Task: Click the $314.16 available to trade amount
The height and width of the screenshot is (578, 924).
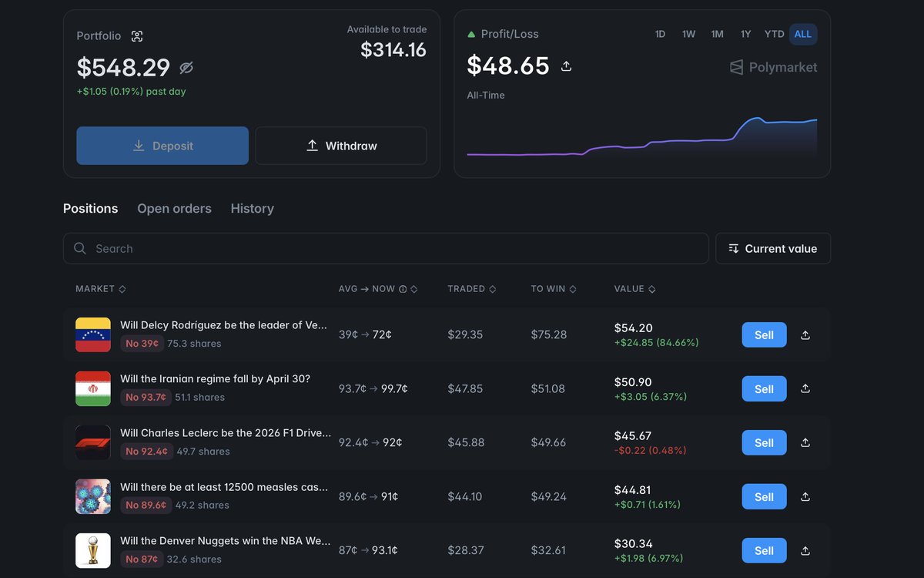Action: click(393, 50)
